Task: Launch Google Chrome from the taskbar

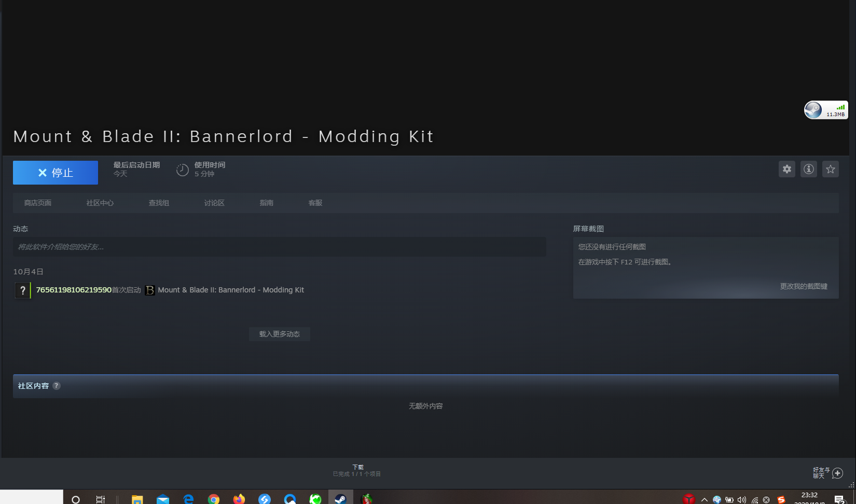Action: tap(214, 499)
